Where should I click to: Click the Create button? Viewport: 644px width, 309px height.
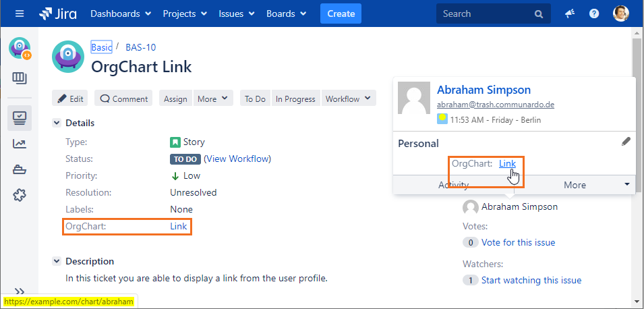(341, 13)
